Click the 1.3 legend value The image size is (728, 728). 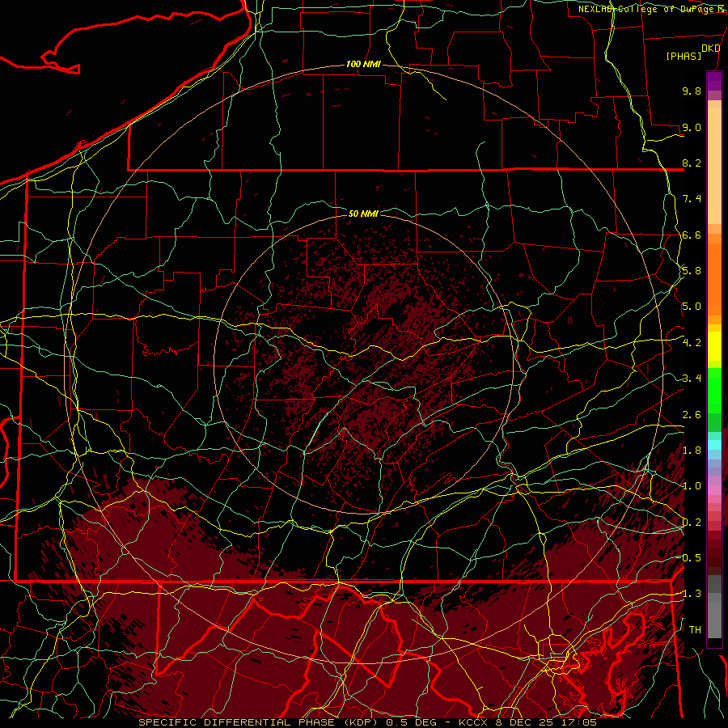692,594
